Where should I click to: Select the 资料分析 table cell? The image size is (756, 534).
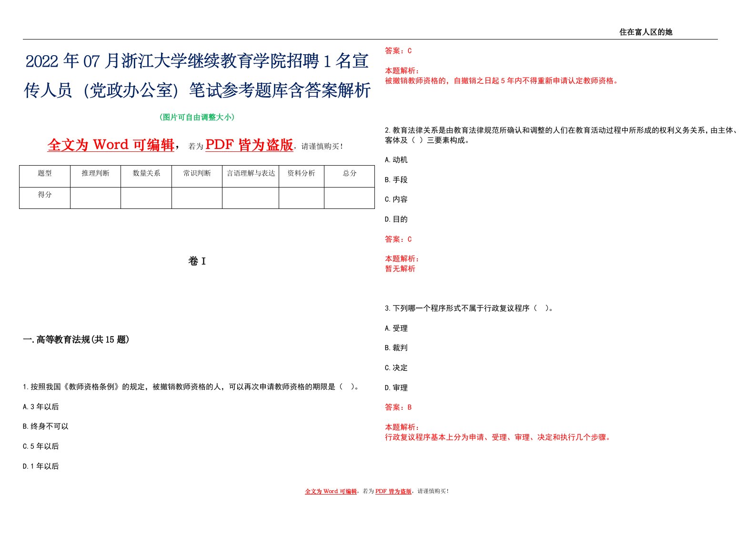pos(302,176)
